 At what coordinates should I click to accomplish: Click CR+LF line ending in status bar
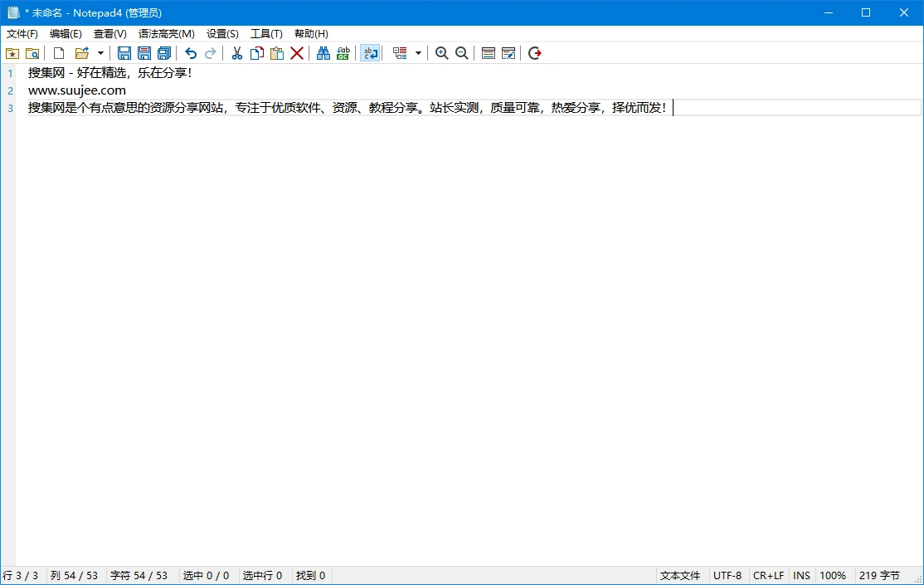click(768, 576)
